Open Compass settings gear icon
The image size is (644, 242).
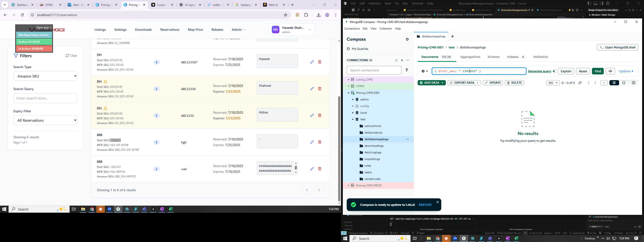(x=407, y=39)
